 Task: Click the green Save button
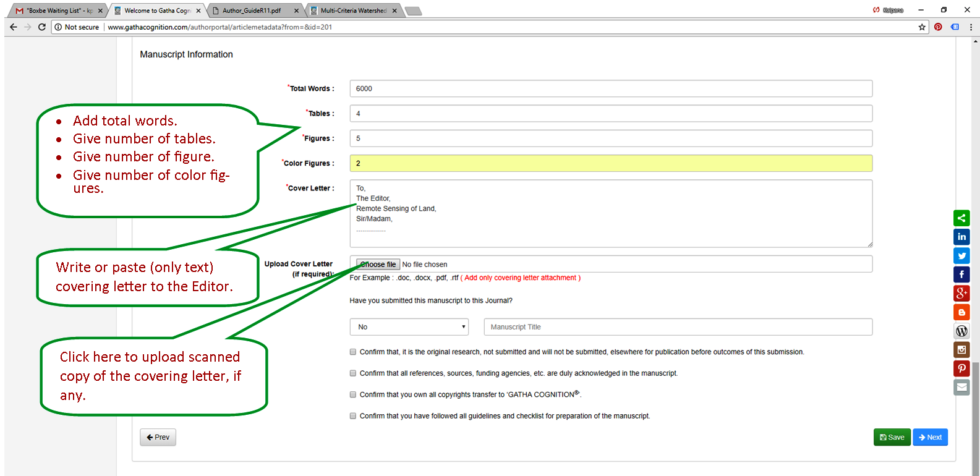tap(892, 437)
